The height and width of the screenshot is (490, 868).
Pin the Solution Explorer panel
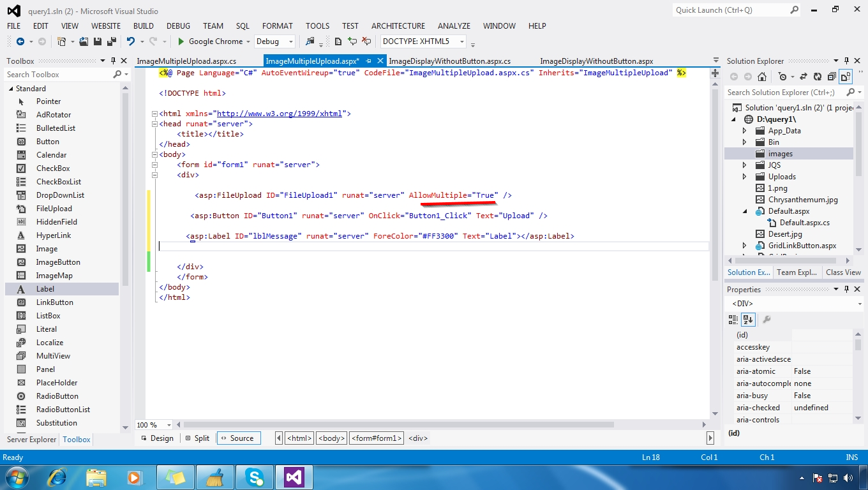tap(846, 61)
